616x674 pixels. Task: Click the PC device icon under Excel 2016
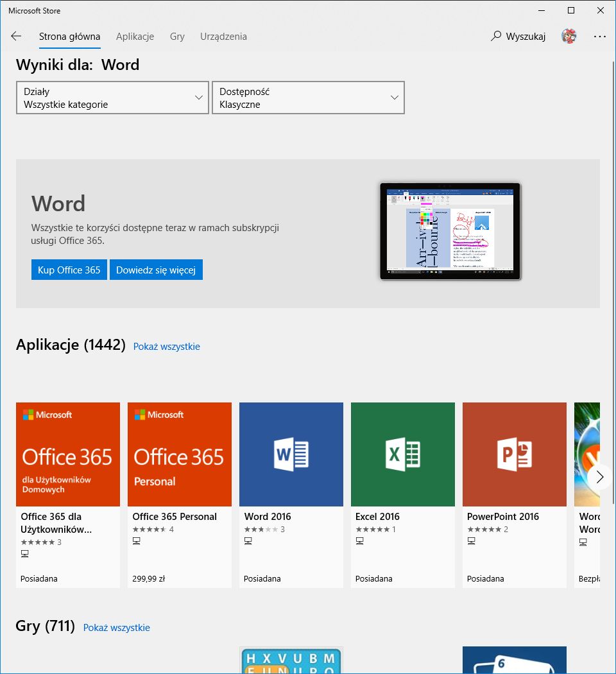click(359, 540)
